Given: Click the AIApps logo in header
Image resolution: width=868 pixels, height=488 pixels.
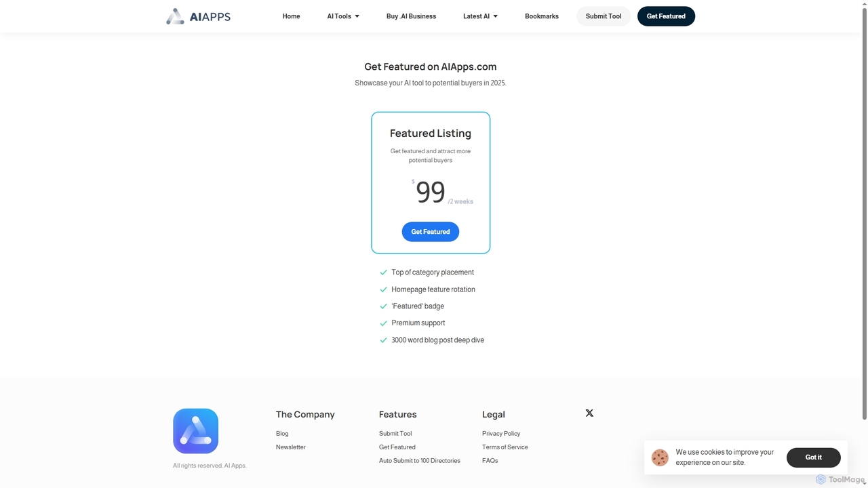Looking at the screenshot, I should (x=198, y=16).
